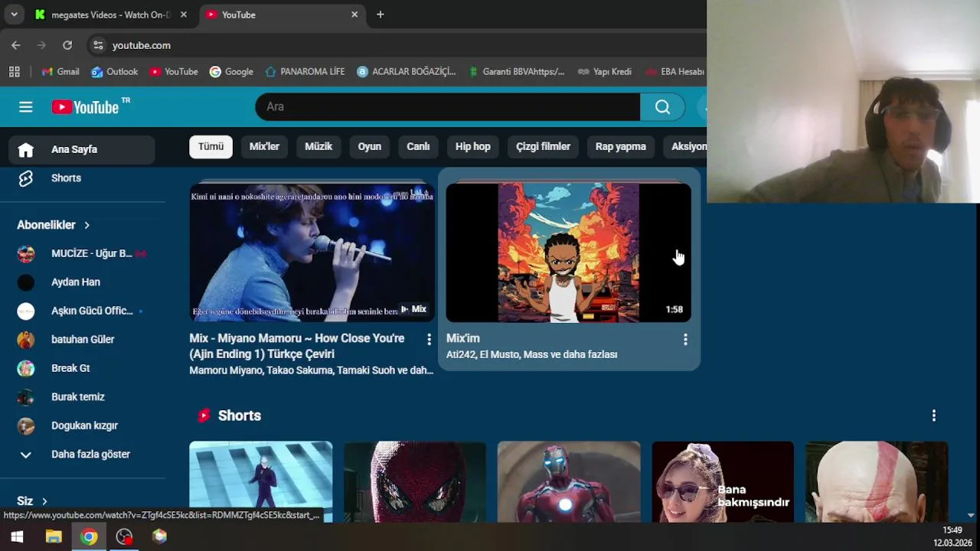Open the Chrome apps grid bookmark icon
Viewport: 980px width, 551px height.
point(14,71)
